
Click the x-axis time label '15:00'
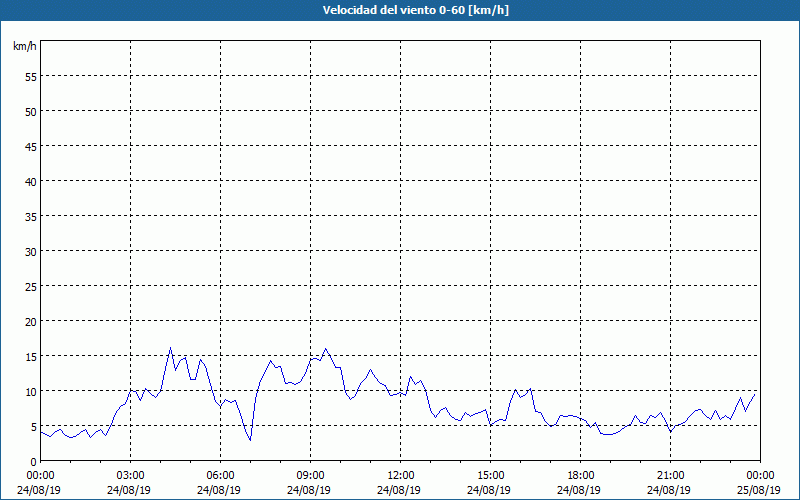491,476
